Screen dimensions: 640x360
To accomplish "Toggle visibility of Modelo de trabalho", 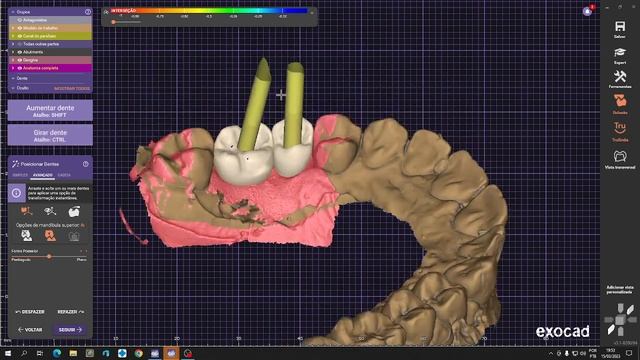I will click(x=19, y=28).
